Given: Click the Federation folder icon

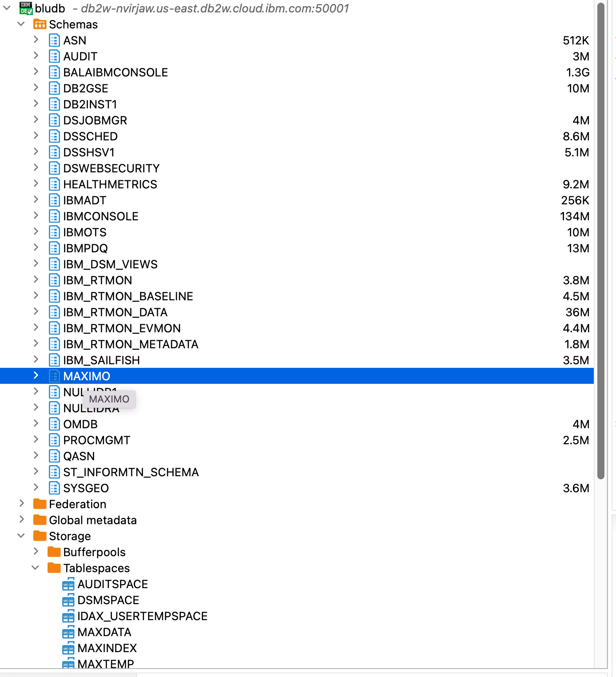Looking at the screenshot, I should [x=40, y=504].
